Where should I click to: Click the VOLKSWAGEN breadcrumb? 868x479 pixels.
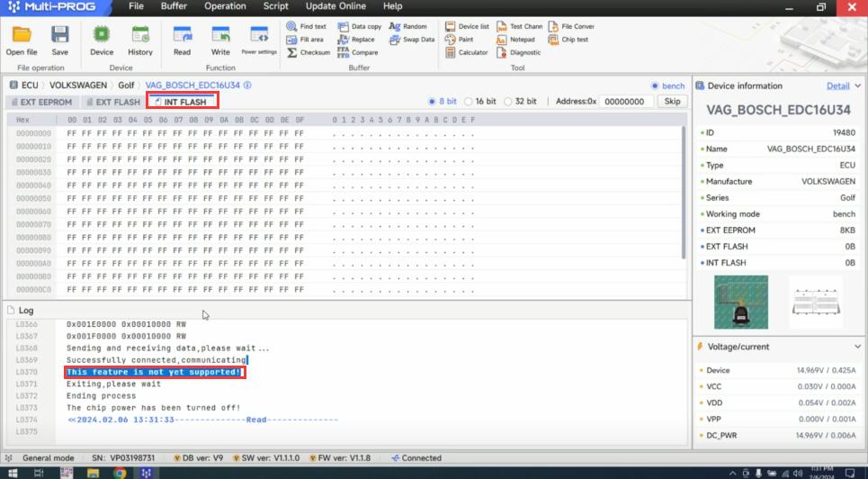coord(78,85)
